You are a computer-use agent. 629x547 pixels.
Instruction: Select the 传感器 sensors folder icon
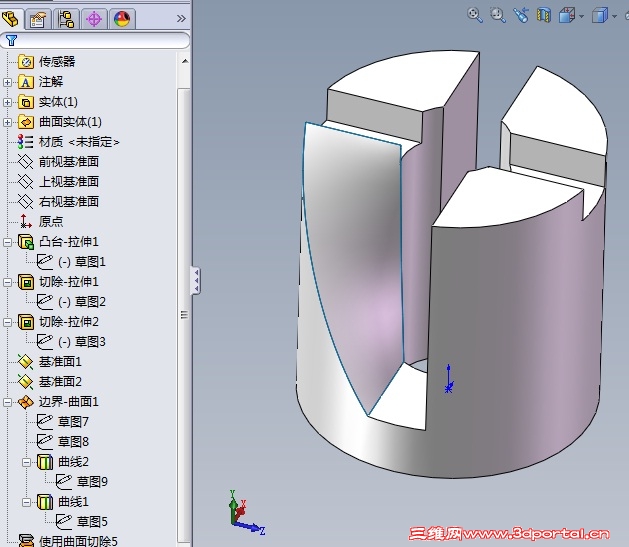tap(26, 62)
